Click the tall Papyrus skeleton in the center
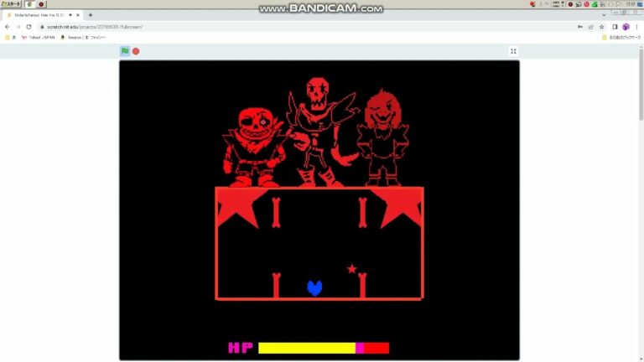This screenshot has width=644, height=362. pyautogui.click(x=322, y=132)
